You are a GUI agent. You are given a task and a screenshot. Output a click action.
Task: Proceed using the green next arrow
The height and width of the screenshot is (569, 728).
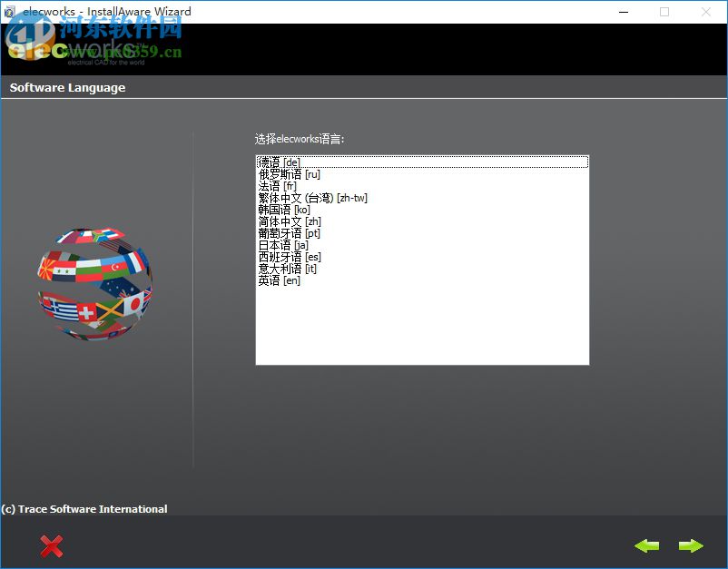coord(691,545)
